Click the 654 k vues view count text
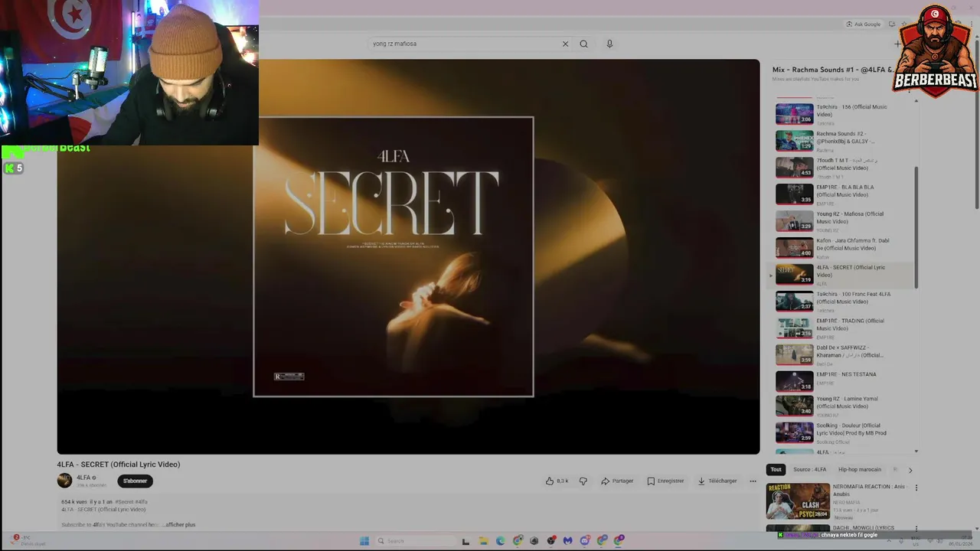This screenshot has height=551, width=980. 74,502
